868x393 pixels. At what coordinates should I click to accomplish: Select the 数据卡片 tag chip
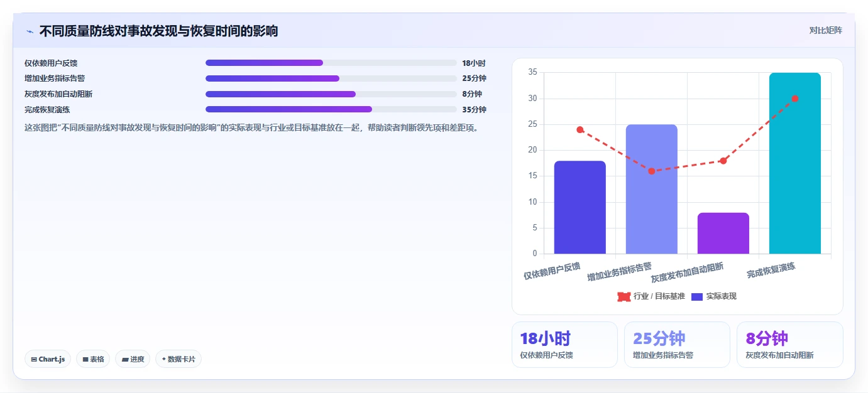click(179, 359)
